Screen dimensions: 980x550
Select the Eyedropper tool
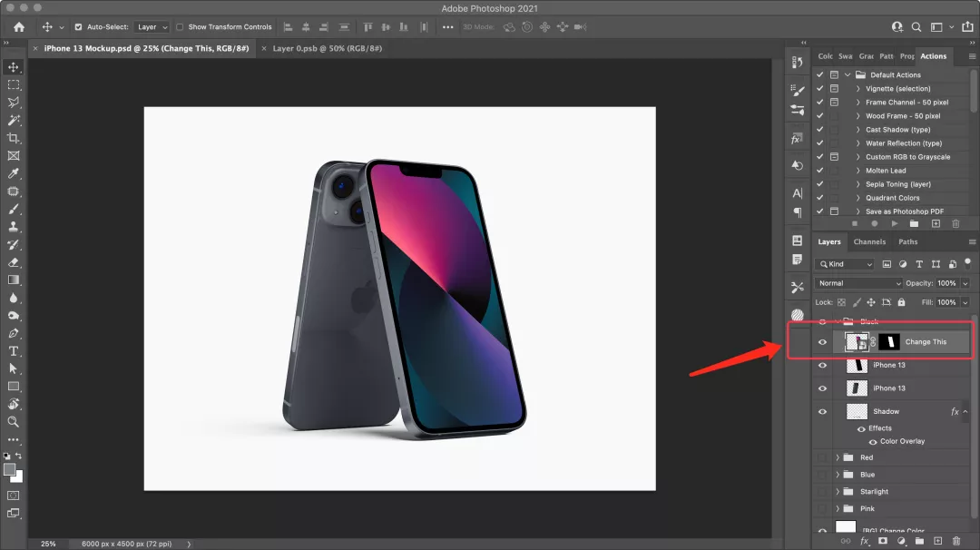[14, 173]
